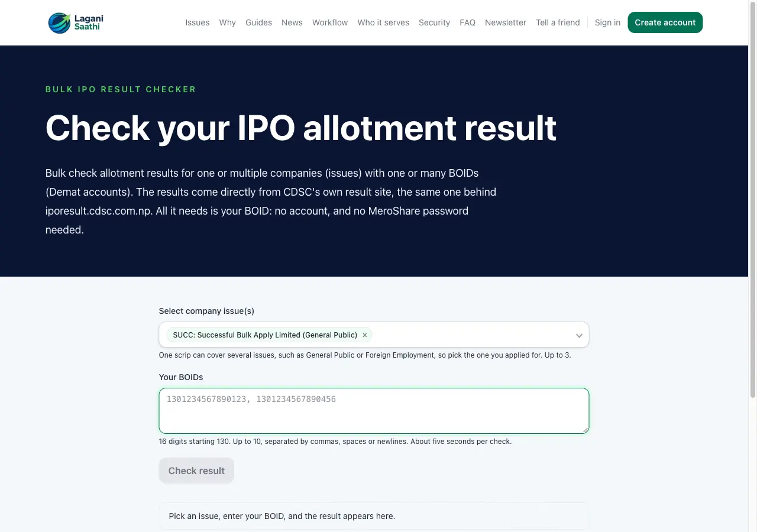757x532 pixels.
Task: Click the 16 digits starting 130 hint
Action: tap(335, 442)
